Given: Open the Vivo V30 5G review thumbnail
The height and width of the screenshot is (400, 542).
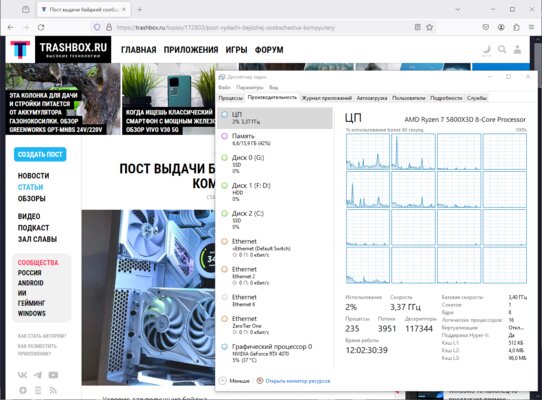Looking at the screenshot, I should tap(169, 99).
